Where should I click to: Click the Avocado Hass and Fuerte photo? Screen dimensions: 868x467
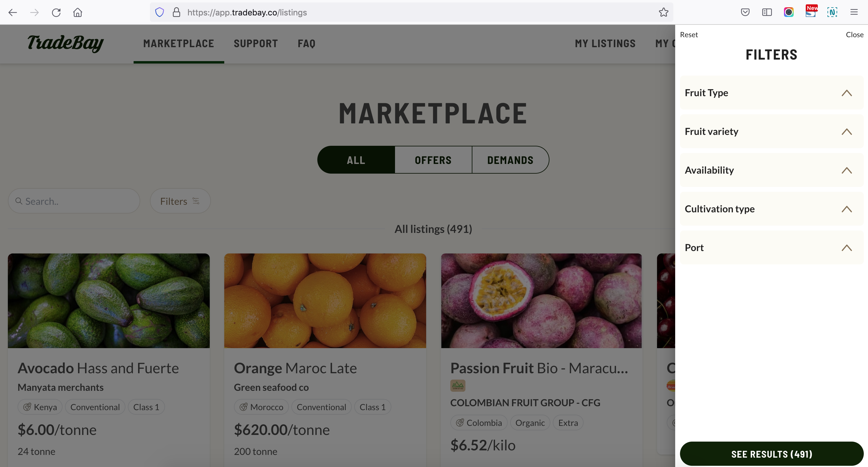[108, 300]
